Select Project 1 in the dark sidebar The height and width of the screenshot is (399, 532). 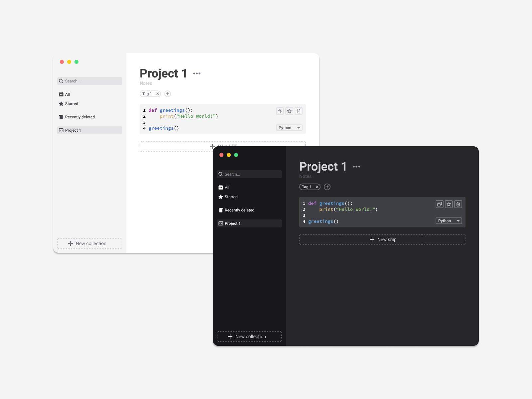tap(232, 223)
